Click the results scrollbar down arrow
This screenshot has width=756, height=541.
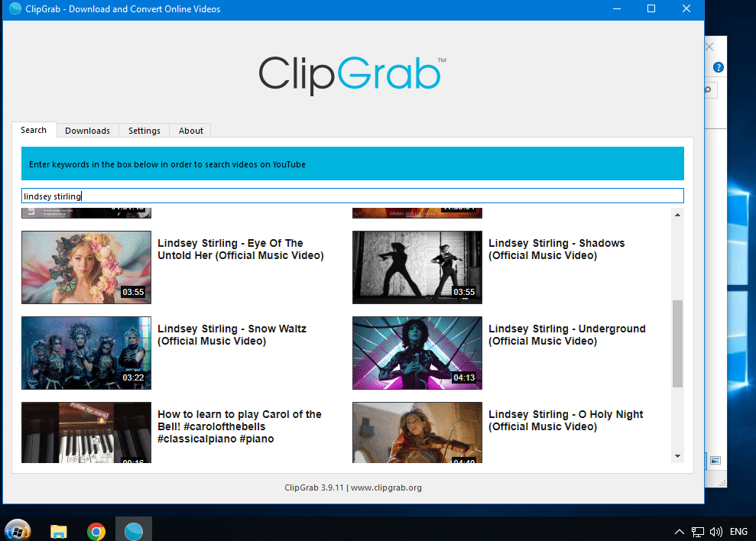click(677, 456)
